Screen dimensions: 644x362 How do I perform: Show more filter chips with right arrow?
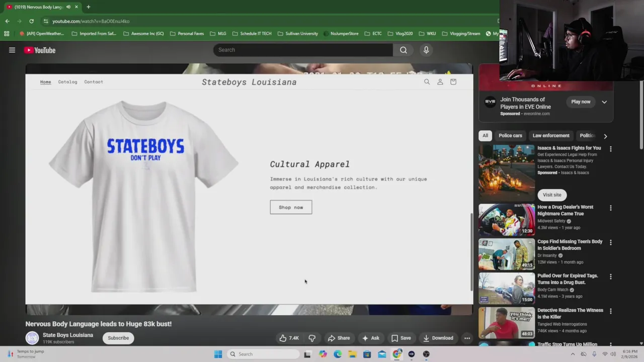(605, 136)
